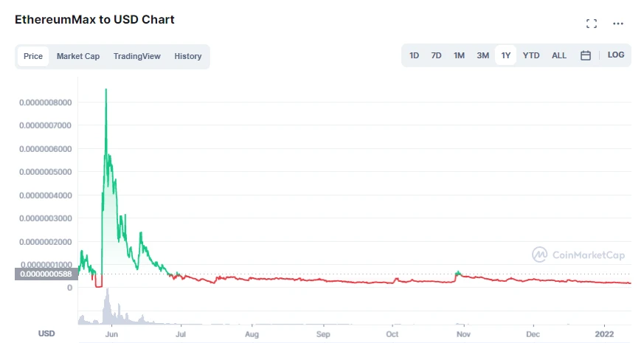Set chart range to 3M
644x343 pixels.
(x=482, y=55)
